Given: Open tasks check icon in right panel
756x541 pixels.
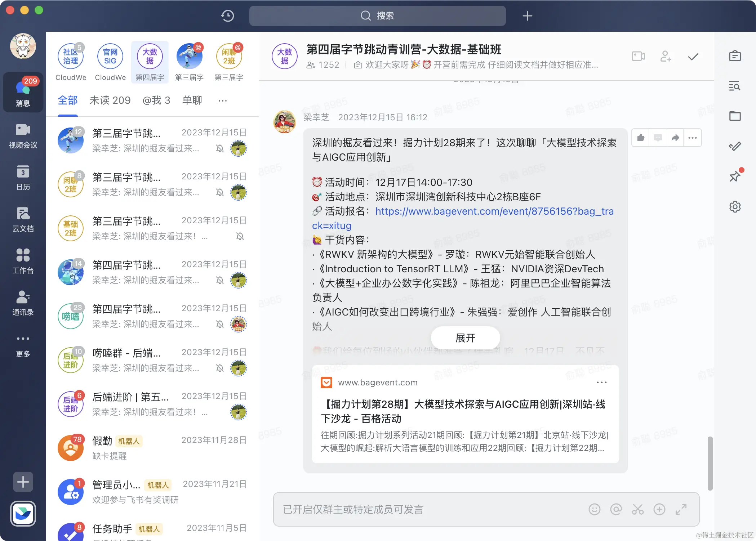Looking at the screenshot, I should pyautogui.click(x=735, y=146).
